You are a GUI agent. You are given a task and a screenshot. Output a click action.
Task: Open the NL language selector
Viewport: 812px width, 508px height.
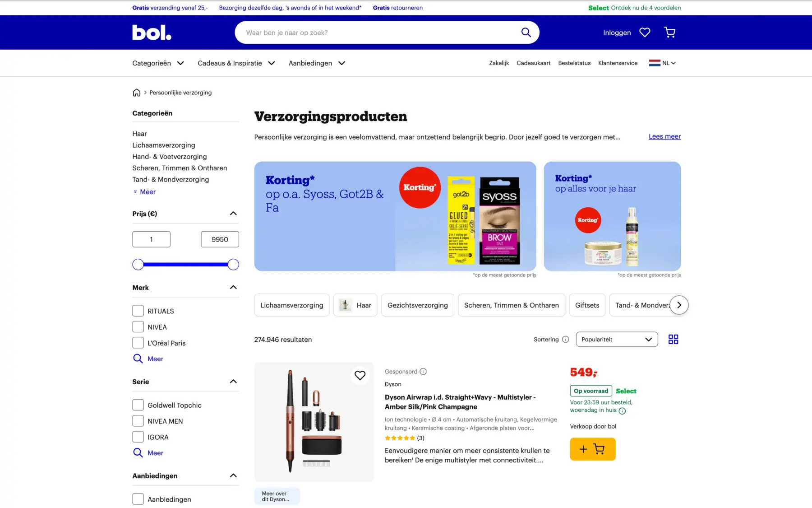(662, 63)
